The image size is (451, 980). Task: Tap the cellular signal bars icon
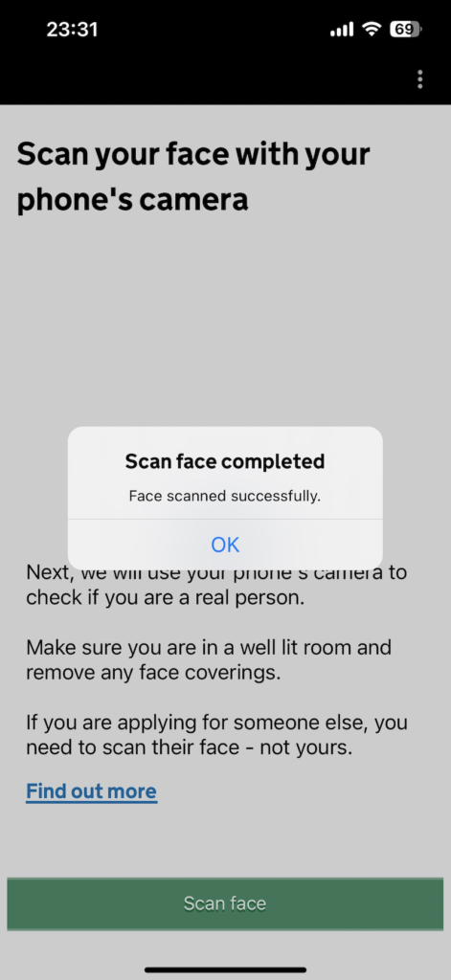342,30
